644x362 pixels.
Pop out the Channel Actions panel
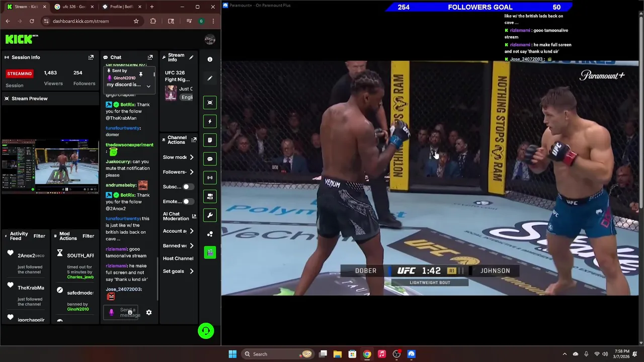click(194, 140)
